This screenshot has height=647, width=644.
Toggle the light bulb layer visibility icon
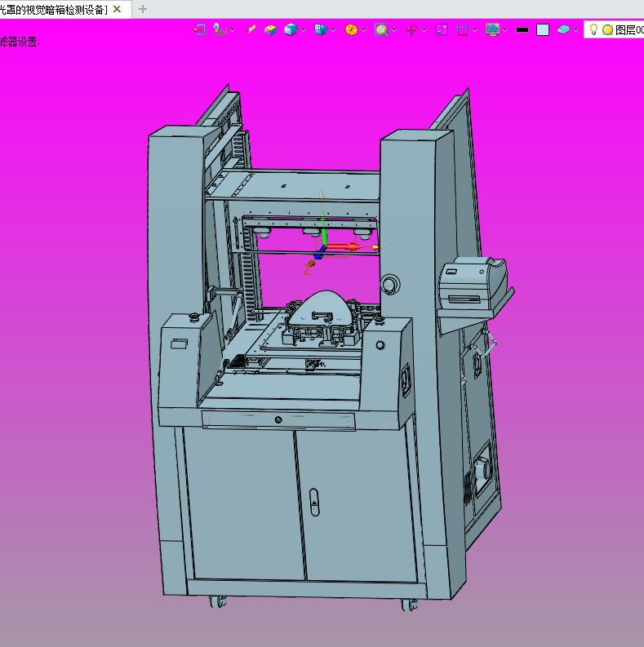coord(593,29)
